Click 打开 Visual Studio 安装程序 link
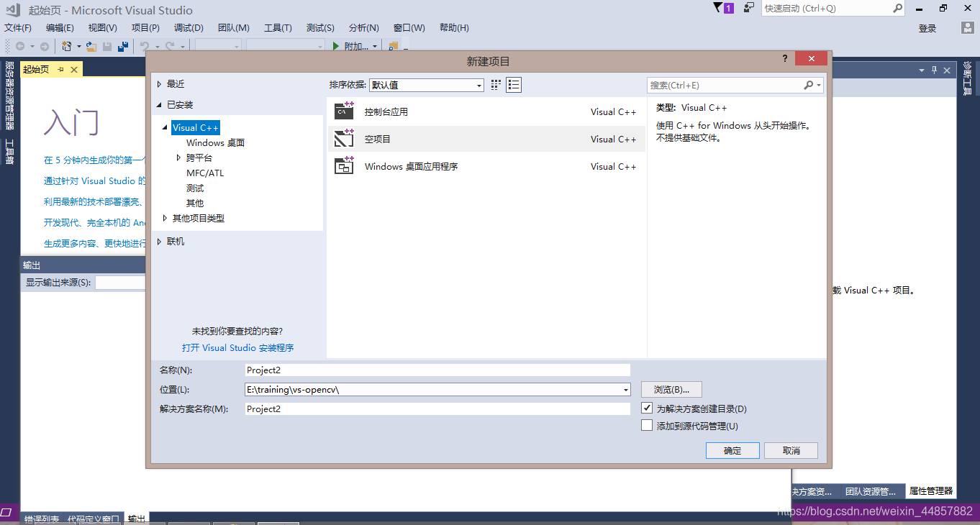The image size is (980, 525). (238, 347)
